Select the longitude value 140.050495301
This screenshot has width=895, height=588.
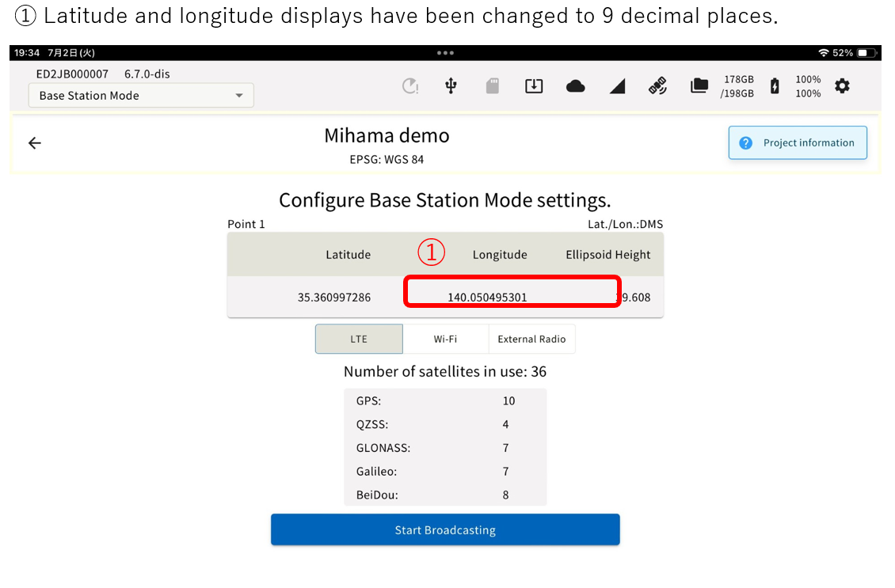click(487, 297)
